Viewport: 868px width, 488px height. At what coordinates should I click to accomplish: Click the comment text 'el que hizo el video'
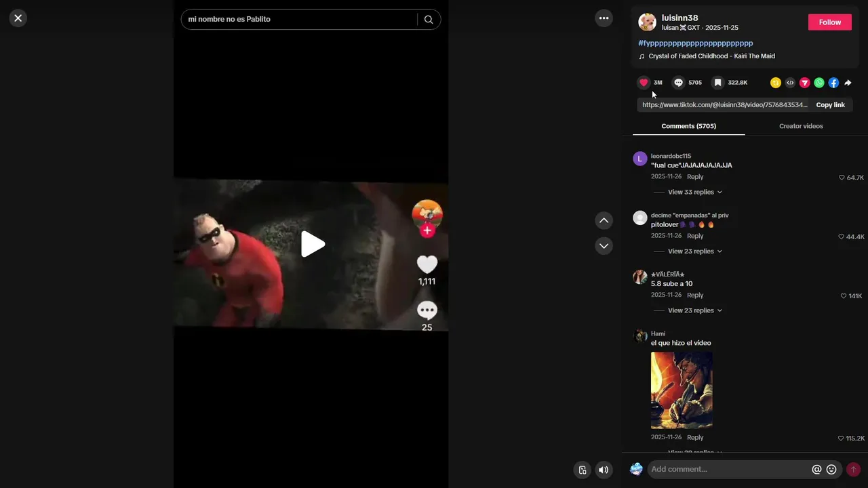(681, 343)
